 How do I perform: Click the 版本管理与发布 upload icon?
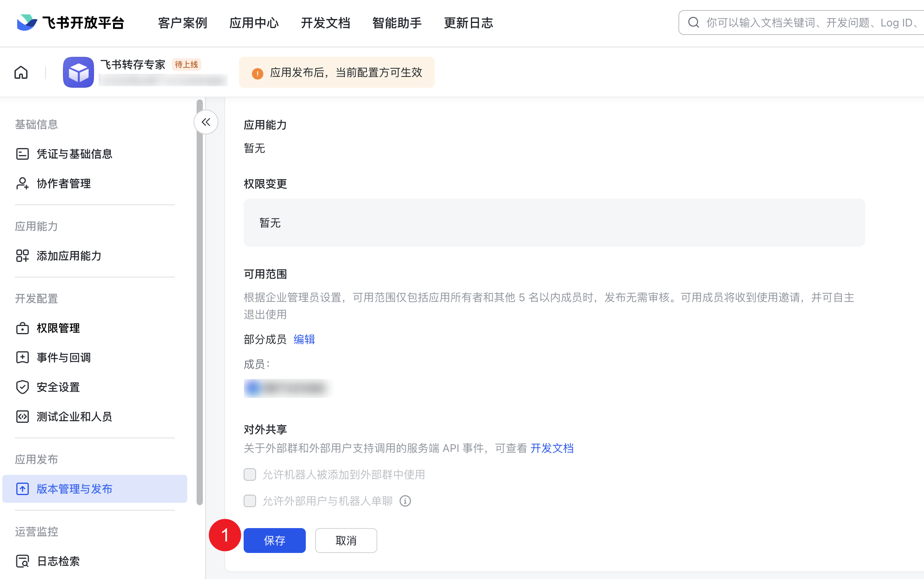[x=23, y=489]
